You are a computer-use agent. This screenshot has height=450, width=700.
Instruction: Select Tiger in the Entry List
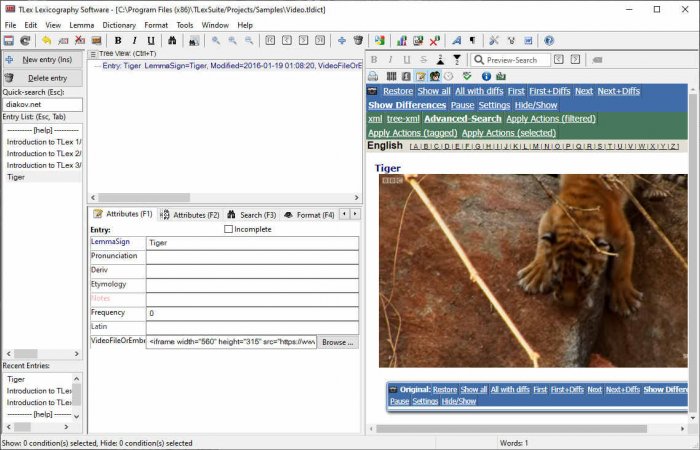(x=16, y=177)
